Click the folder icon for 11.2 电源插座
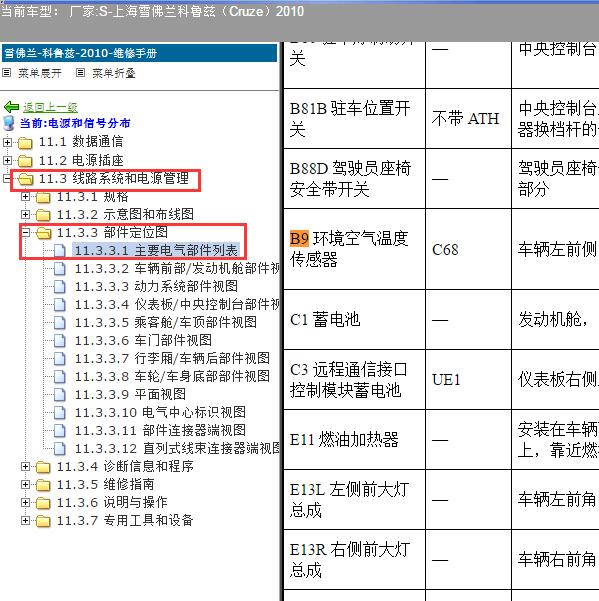This screenshot has height=601, width=599. click(25, 161)
